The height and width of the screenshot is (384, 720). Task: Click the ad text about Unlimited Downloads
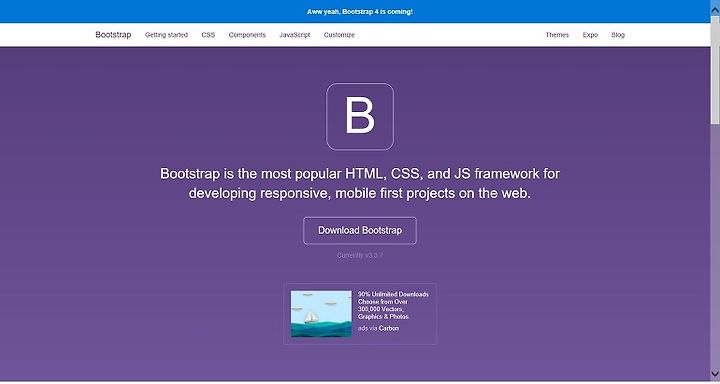pyautogui.click(x=393, y=305)
